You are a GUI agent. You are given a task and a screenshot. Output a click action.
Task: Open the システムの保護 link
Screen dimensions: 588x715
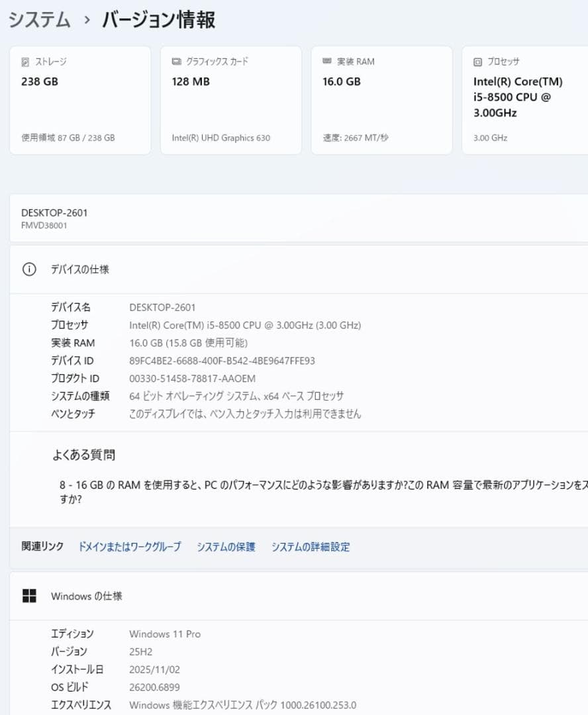pos(226,547)
